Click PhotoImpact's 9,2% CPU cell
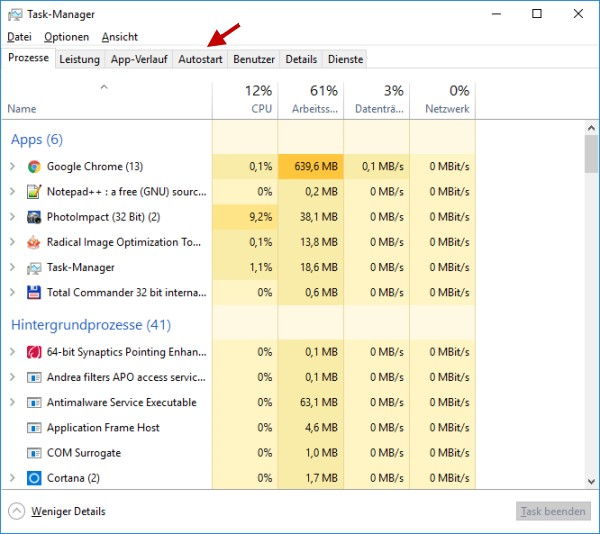600x534 pixels. point(245,217)
